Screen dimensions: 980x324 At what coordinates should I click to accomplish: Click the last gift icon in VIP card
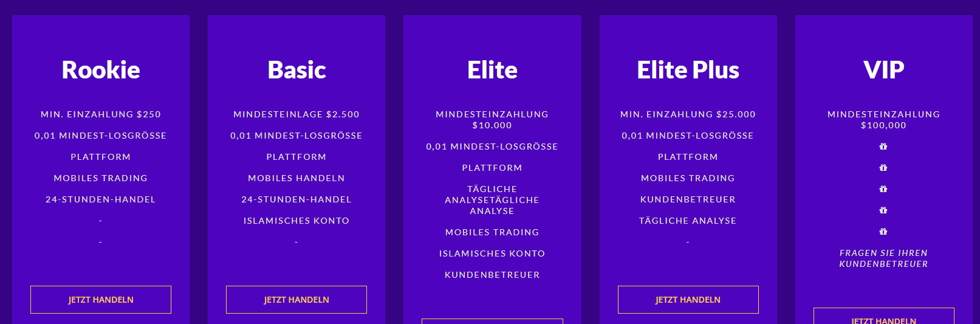[x=883, y=232]
